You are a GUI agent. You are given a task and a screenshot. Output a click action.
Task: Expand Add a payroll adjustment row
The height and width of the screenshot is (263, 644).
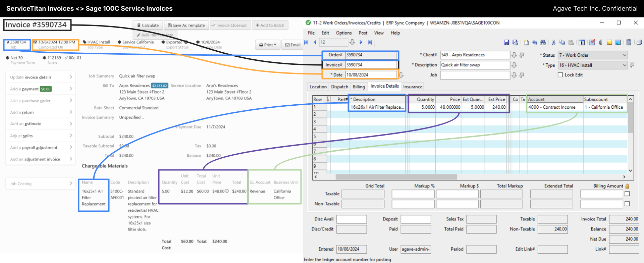41,148
